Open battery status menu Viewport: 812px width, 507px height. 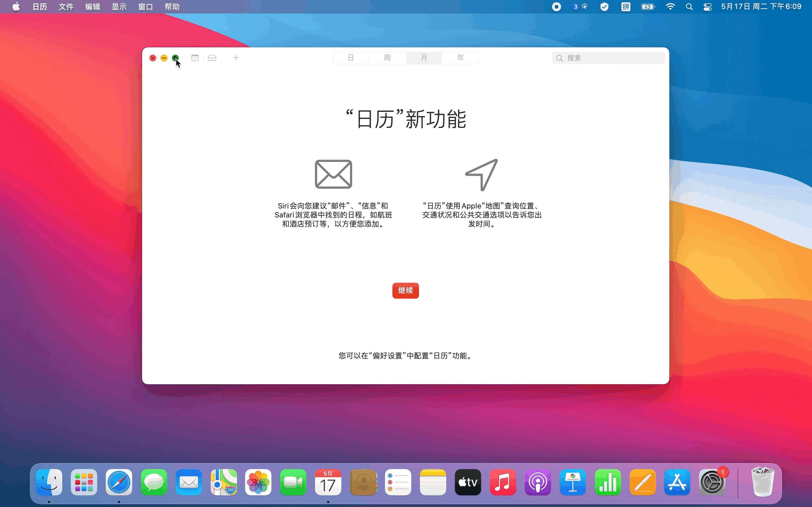point(648,7)
